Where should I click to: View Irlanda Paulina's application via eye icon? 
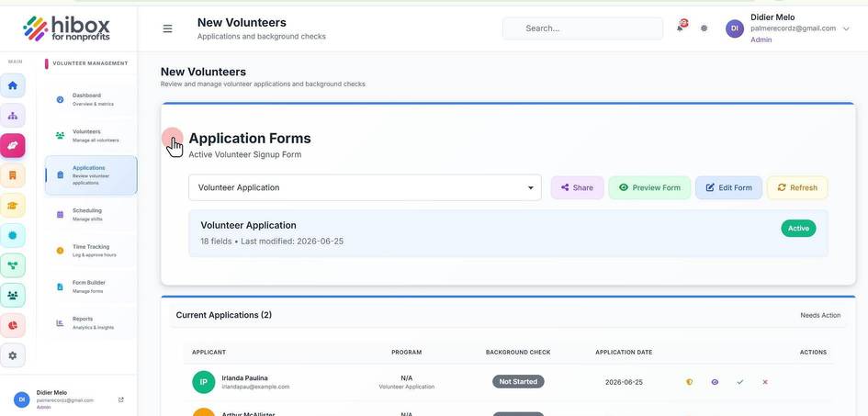coord(715,382)
